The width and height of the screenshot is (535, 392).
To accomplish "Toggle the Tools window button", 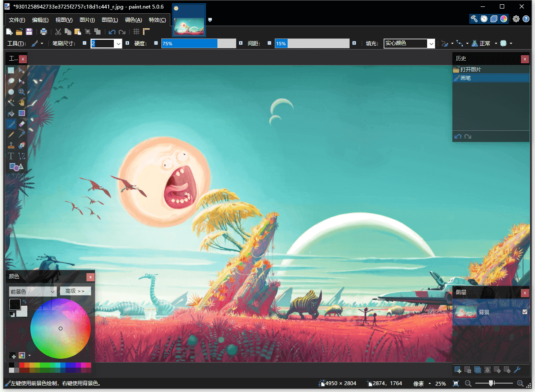I will tap(474, 19).
